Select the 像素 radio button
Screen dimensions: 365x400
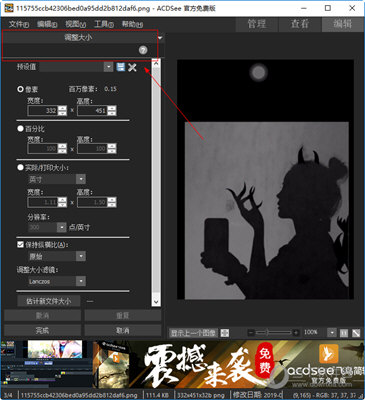coord(20,89)
